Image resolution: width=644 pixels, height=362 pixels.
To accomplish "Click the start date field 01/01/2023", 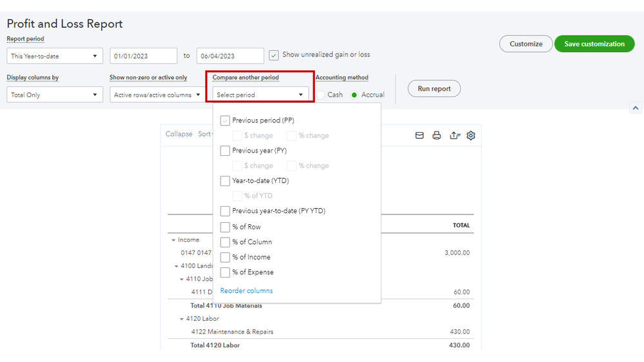I will point(143,56).
